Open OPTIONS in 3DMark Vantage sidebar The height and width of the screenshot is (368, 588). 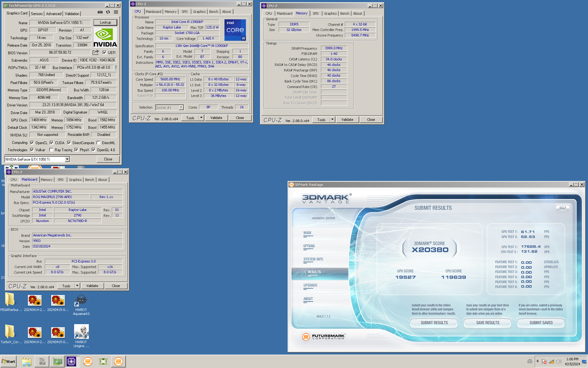(309, 246)
